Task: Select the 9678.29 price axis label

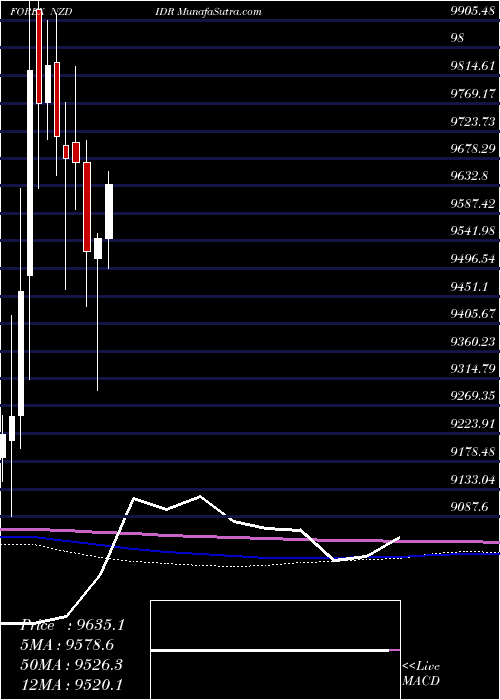Action: click(x=473, y=148)
